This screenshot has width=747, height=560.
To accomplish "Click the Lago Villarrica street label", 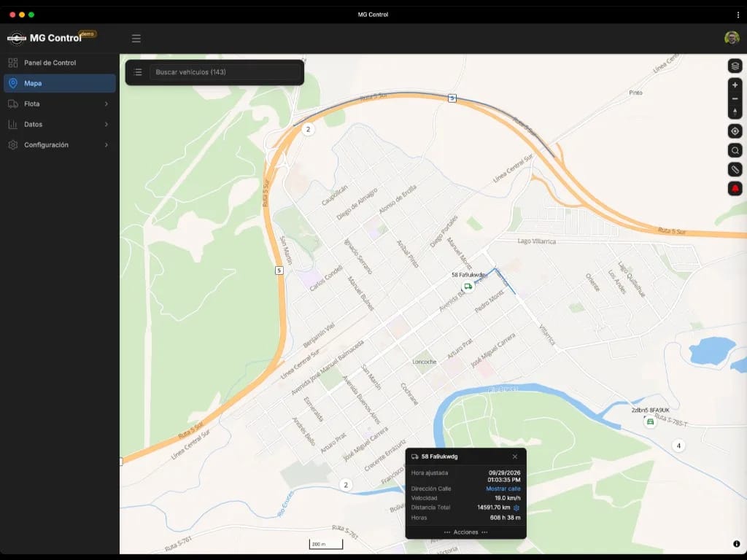I will [x=536, y=241].
